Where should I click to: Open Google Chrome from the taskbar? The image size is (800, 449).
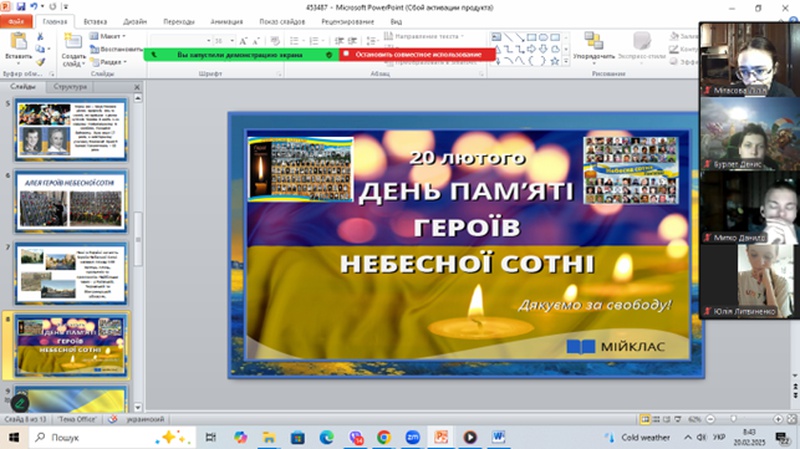(384, 437)
